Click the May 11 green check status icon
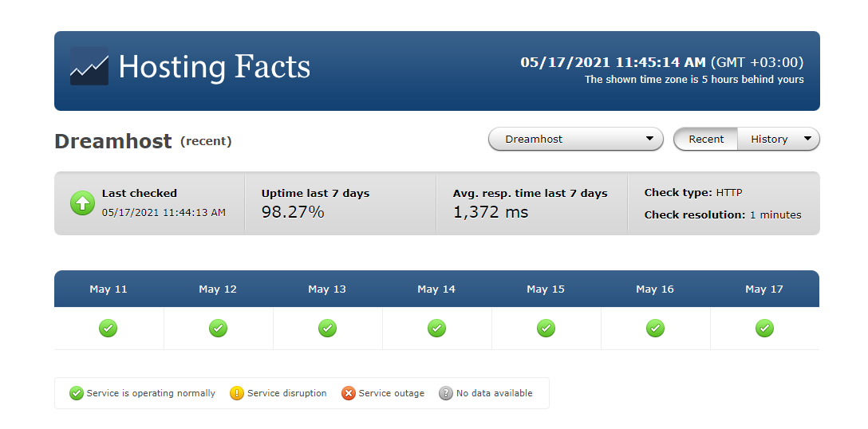Image resolution: width=868 pixels, height=429 pixels. point(108,329)
